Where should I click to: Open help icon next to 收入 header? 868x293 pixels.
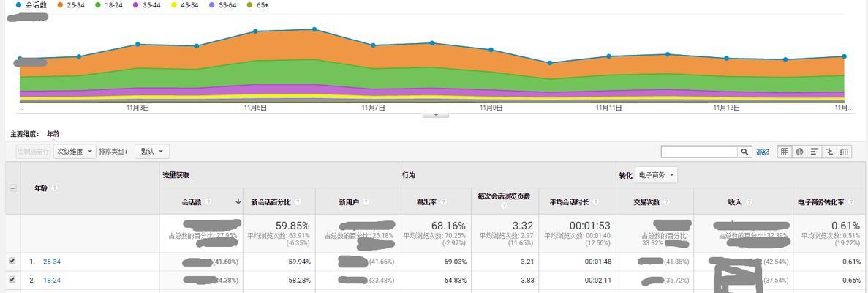(748, 202)
